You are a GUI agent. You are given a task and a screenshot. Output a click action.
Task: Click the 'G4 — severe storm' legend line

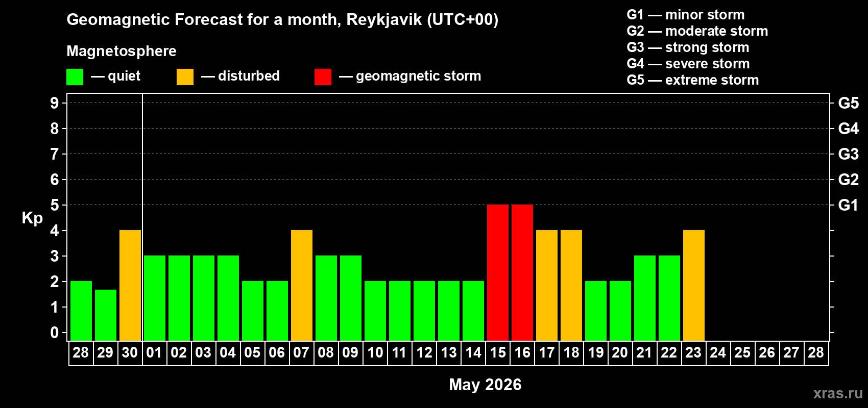point(688,64)
